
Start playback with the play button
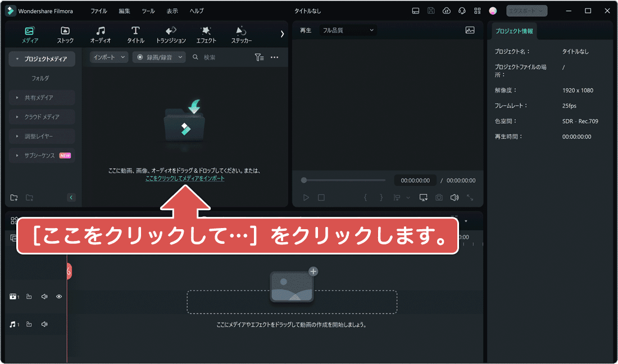(x=305, y=197)
